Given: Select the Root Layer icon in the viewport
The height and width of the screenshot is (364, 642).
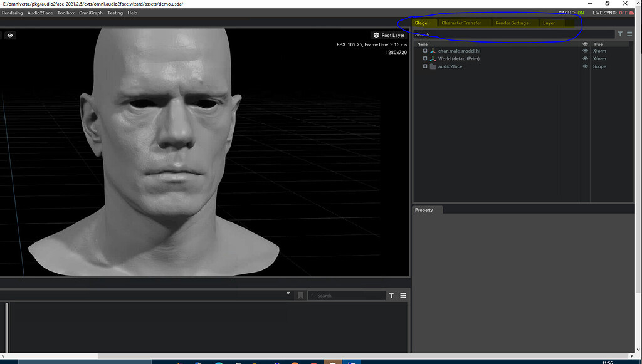Looking at the screenshot, I should tap(376, 35).
